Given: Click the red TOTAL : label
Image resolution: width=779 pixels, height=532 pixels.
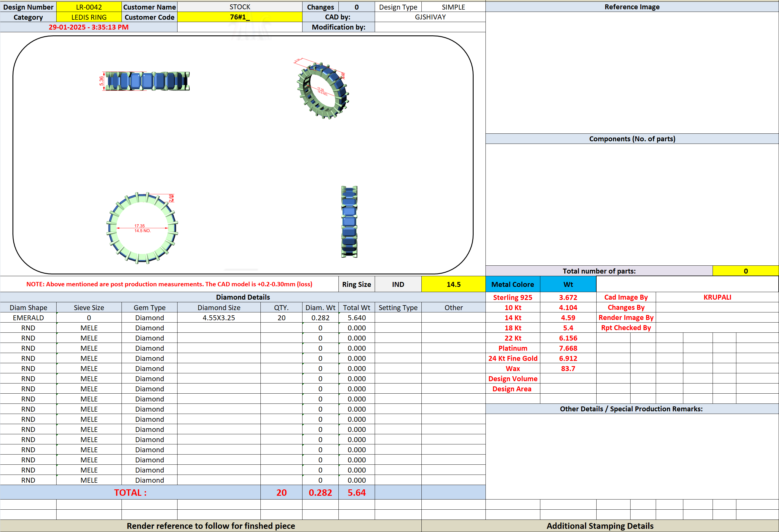Looking at the screenshot, I should [x=130, y=493].
